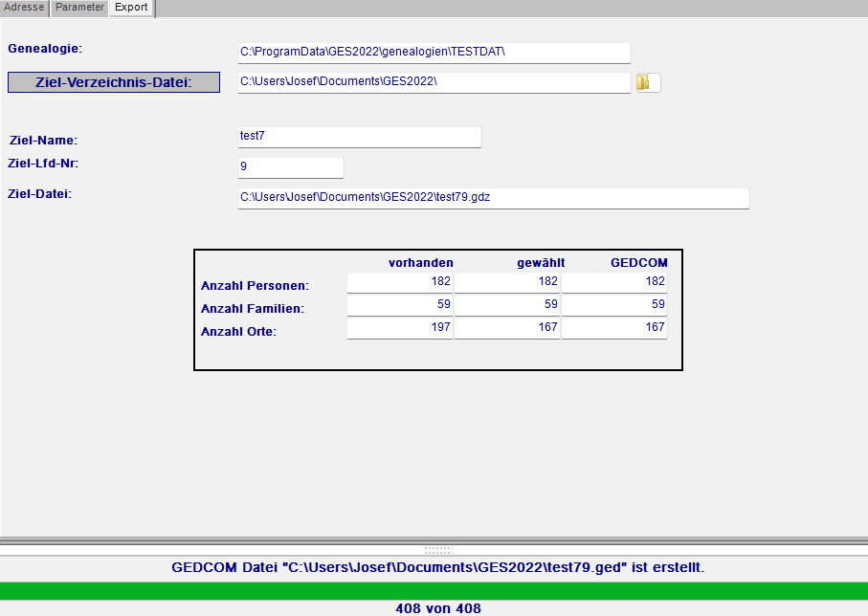This screenshot has width=868, height=616.
Task: Open the Parameter tab
Action: (x=78, y=8)
